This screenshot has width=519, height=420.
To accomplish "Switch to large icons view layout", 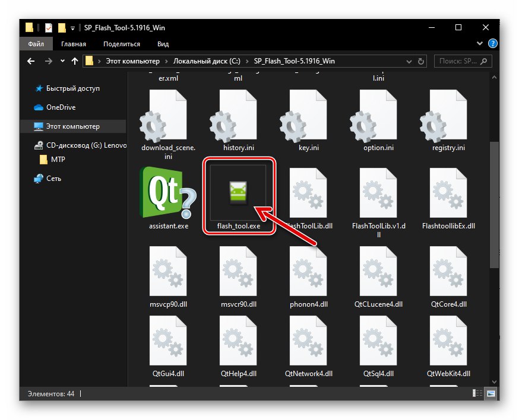I will [491, 393].
